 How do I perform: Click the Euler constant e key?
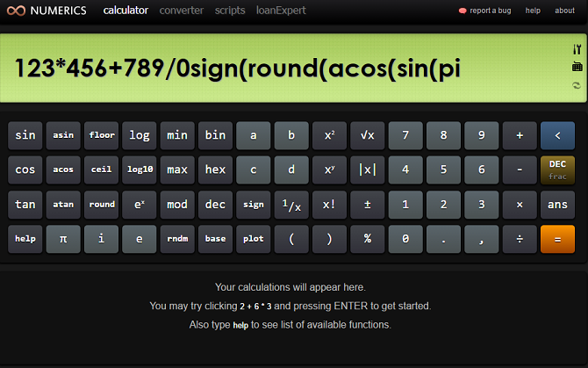(140, 239)
